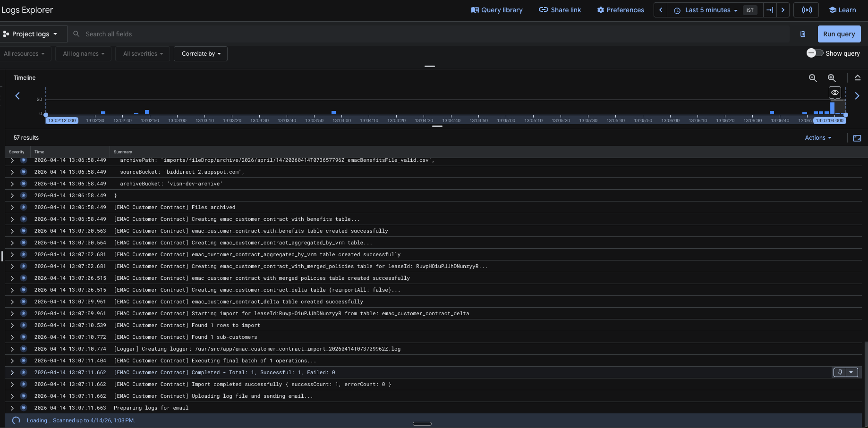Go to previous time range arrow

coord(661,10)
